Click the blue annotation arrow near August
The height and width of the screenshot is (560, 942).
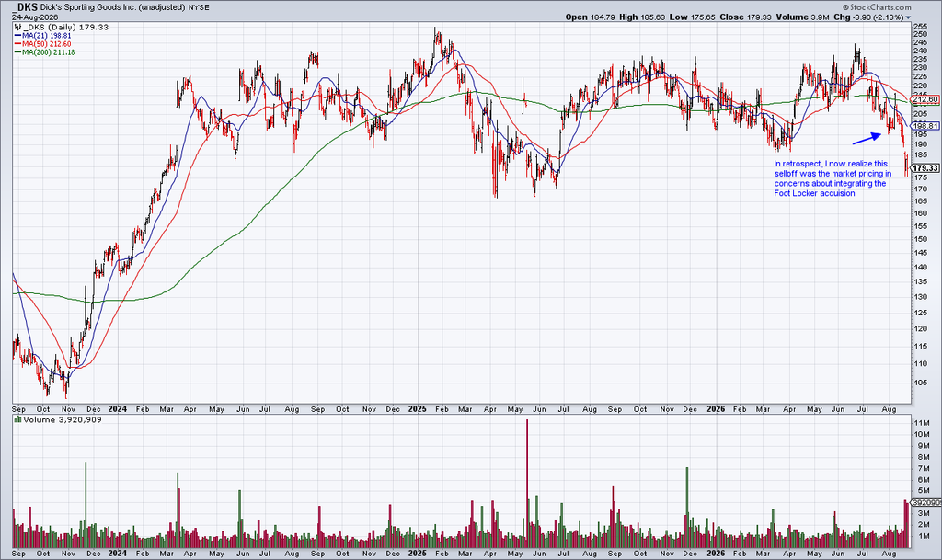(867, 139)
